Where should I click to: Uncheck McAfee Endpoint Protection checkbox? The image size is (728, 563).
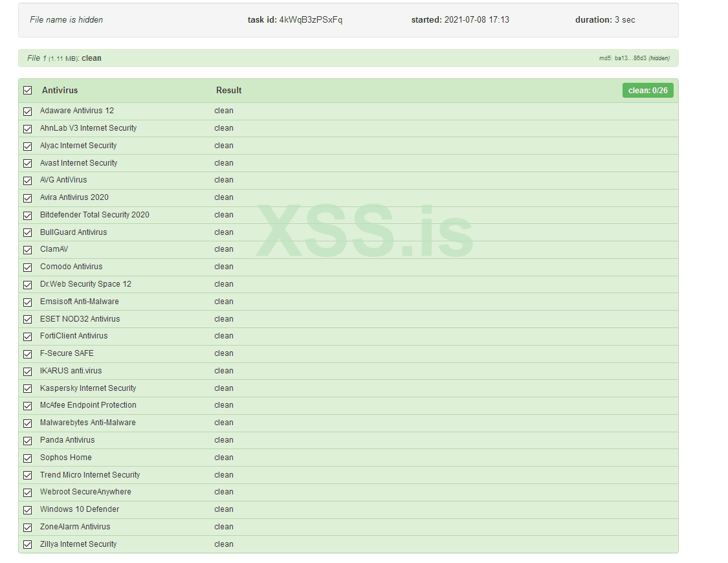point(28,406)
